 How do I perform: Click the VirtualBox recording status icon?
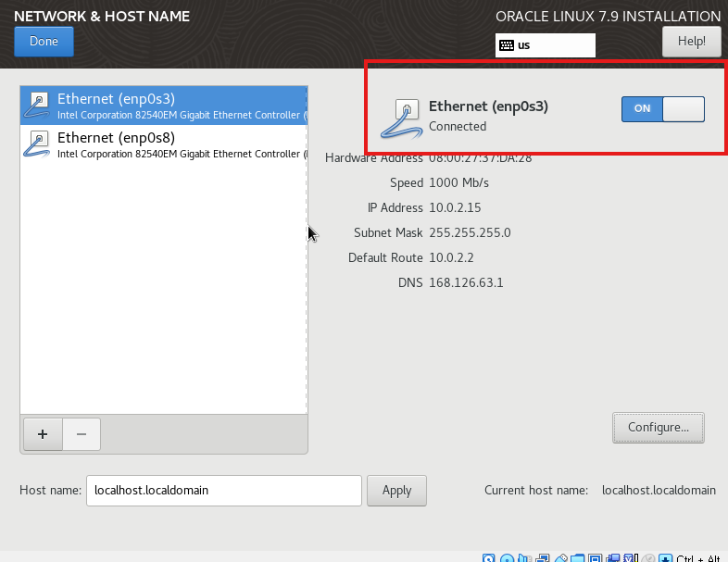[x=613, y=558]
